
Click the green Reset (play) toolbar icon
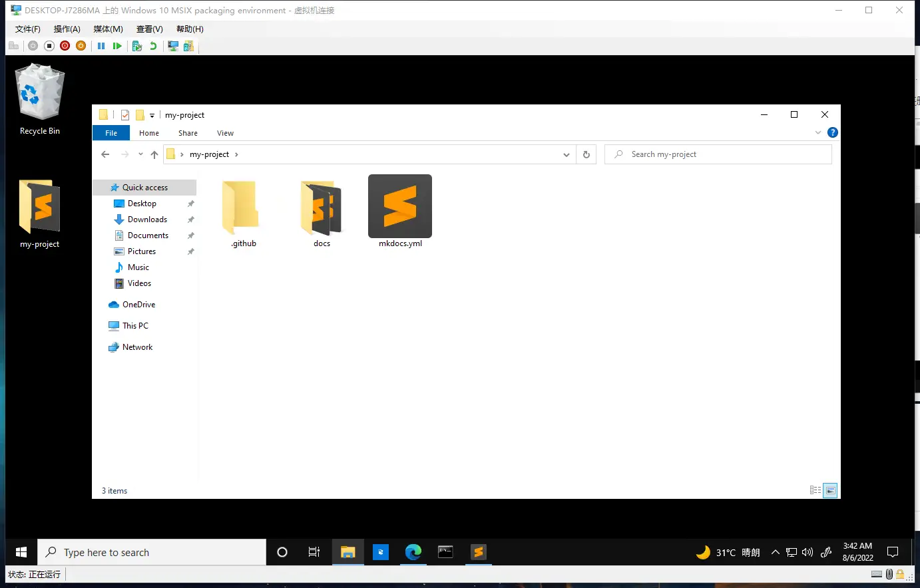click(x=117, y=46)
